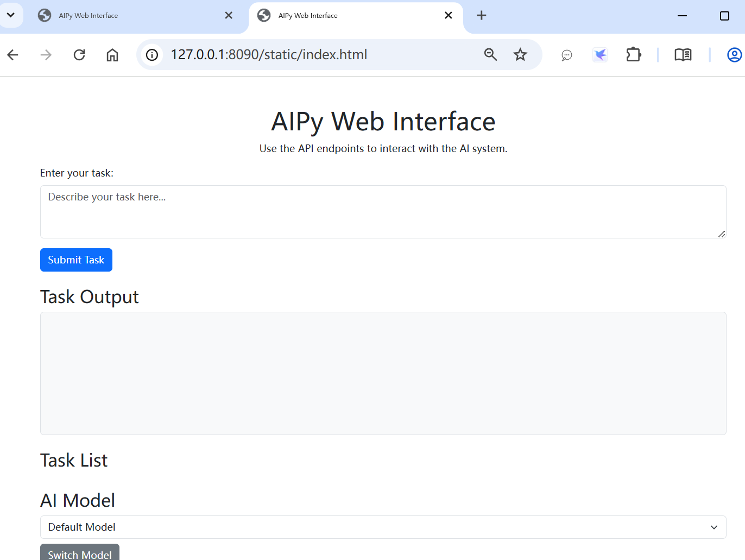Screen dimensions: 745x560
Task: Open the tab search chevron in the browser
Action: (x=10, y=15)
